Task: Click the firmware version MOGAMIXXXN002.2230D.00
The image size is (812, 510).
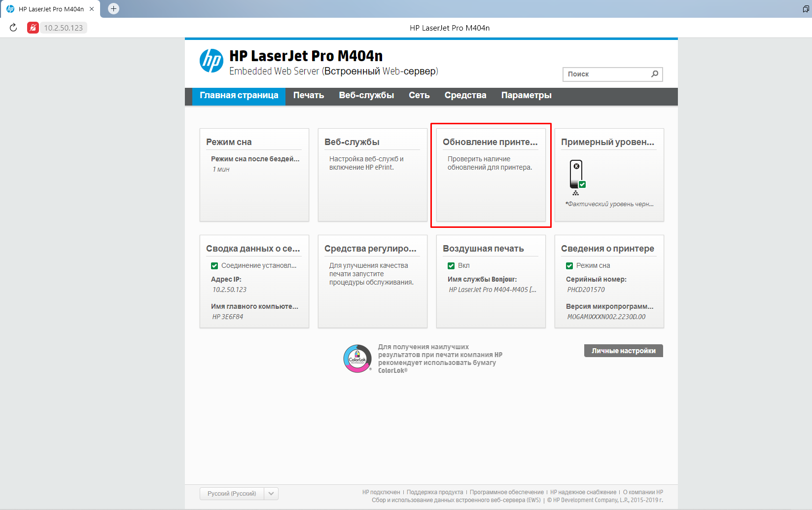Action: tap(606, 317)
